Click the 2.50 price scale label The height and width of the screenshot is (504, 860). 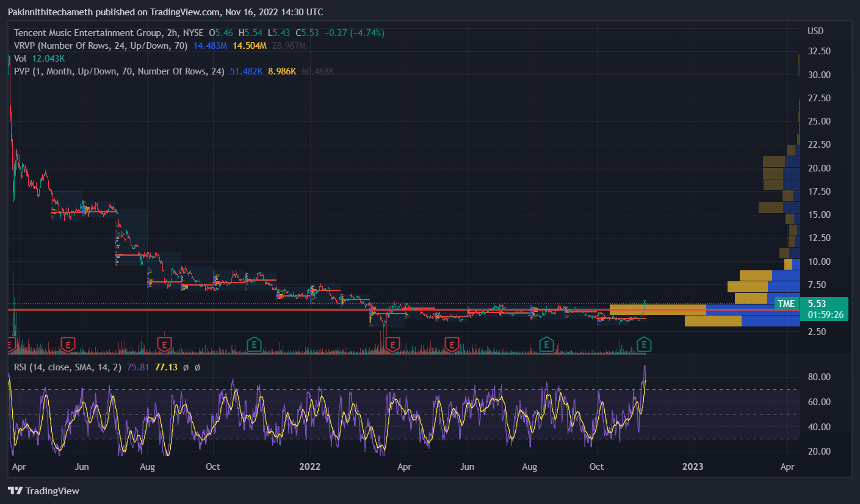click(816, 331)
